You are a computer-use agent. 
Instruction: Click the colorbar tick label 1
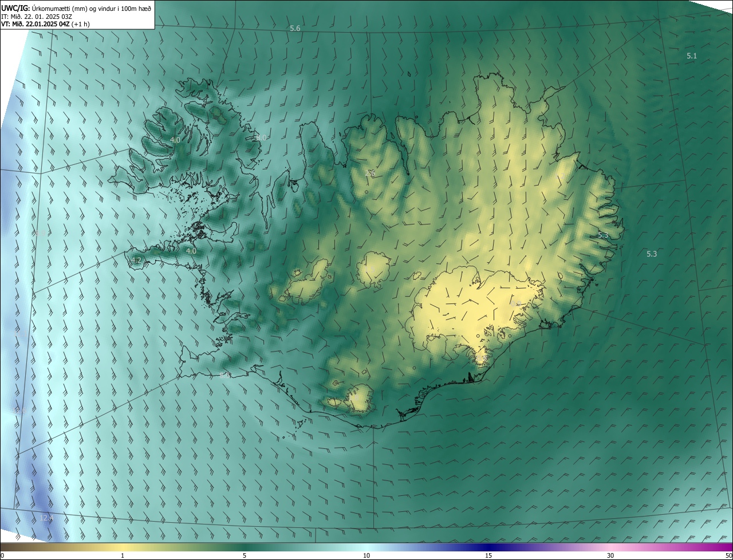[x=123, y=555]
